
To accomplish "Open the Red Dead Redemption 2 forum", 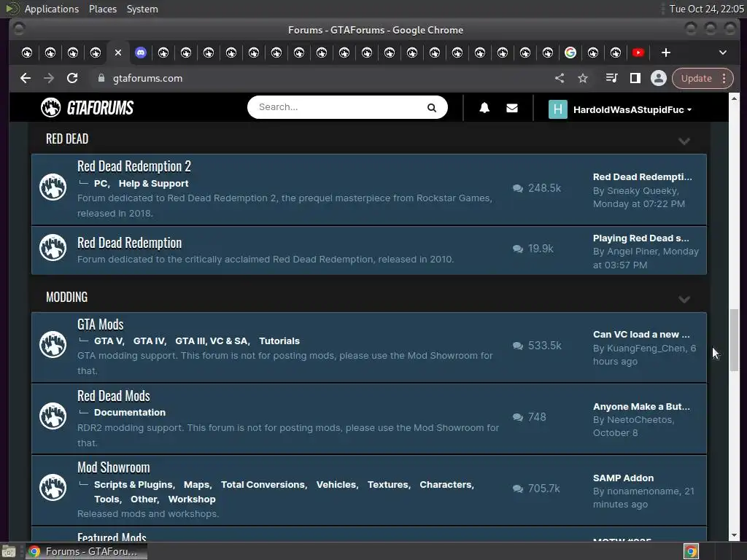I will (x=134, y=166).
